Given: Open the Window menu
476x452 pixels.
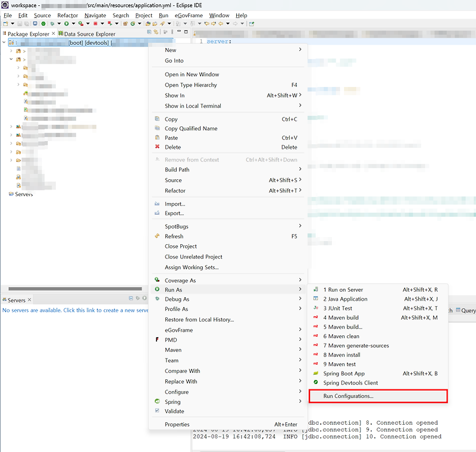Looking at the screenshot, I should tap(219, 15).
